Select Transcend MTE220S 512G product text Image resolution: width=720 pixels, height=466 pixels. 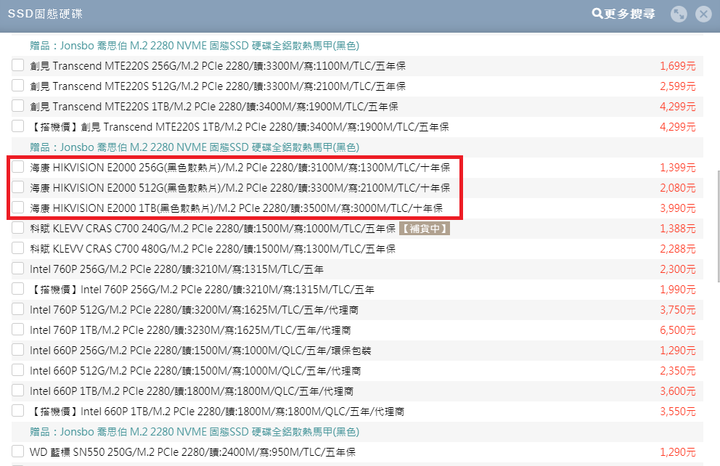pyautogui.click(x=218, y=86)
